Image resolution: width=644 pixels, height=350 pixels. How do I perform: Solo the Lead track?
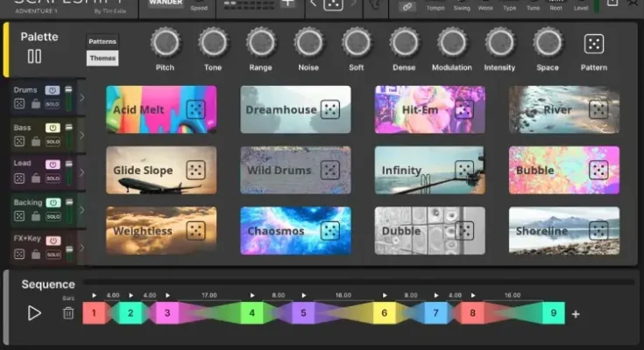pos(53,178)
